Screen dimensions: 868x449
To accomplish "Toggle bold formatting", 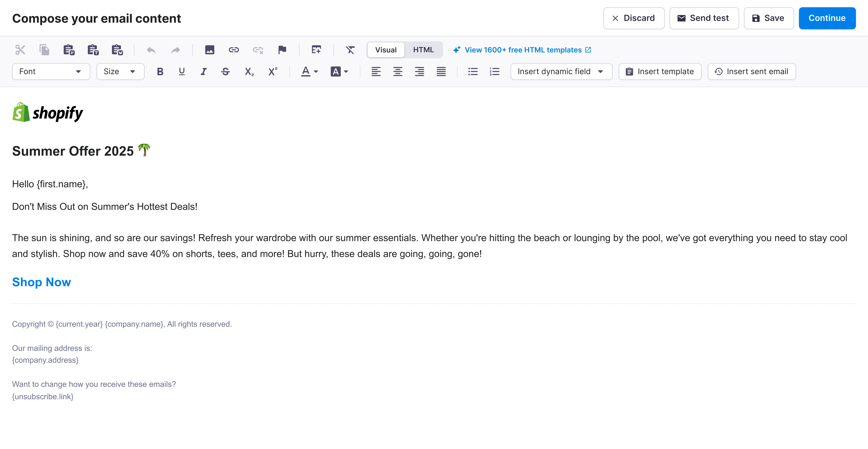I will click(160, 72).
